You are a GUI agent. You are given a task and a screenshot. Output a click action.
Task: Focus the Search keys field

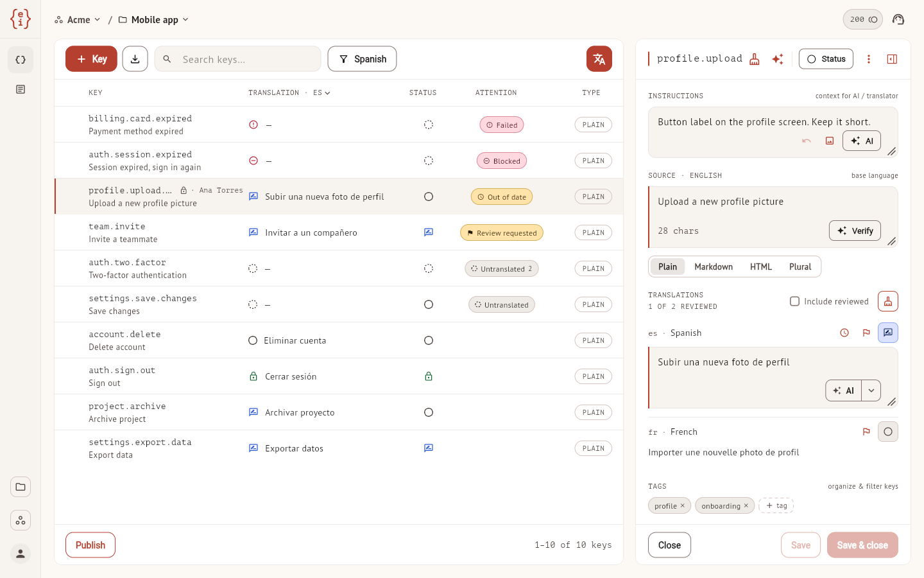[x=237, y=59]
